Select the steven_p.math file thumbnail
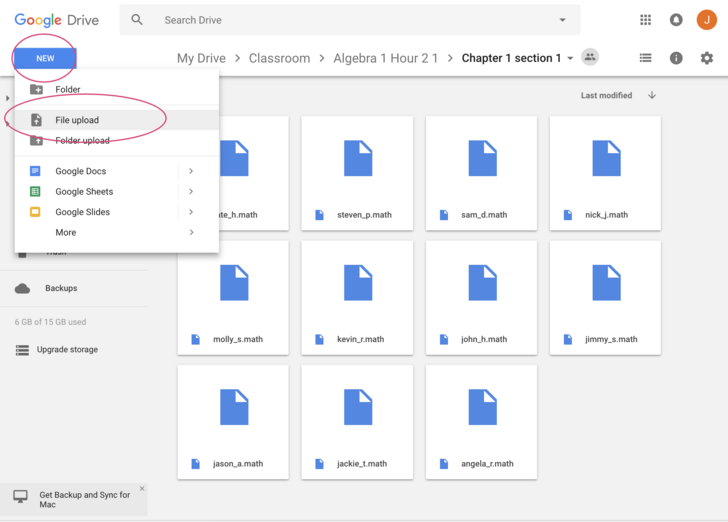Screen dimensions: 728x522 [357, 173]
